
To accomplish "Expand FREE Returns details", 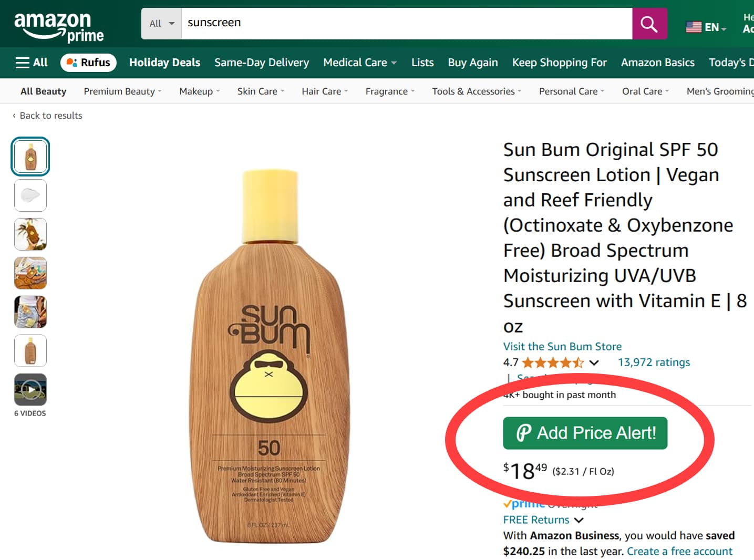I will click(x=543, y=520).
